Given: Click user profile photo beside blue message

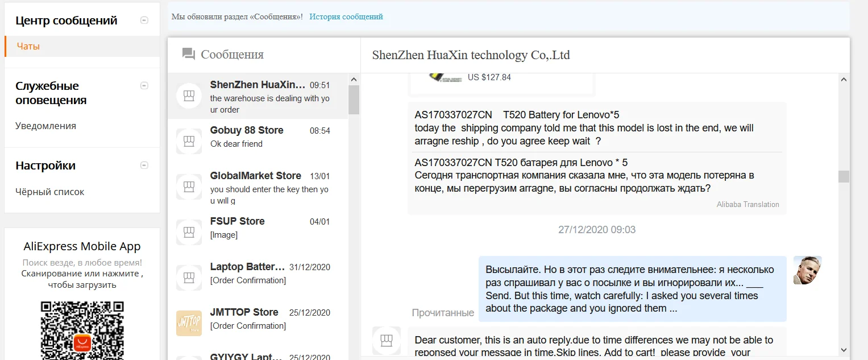Looking at the screenshot, I should click(x=808, y=270).
